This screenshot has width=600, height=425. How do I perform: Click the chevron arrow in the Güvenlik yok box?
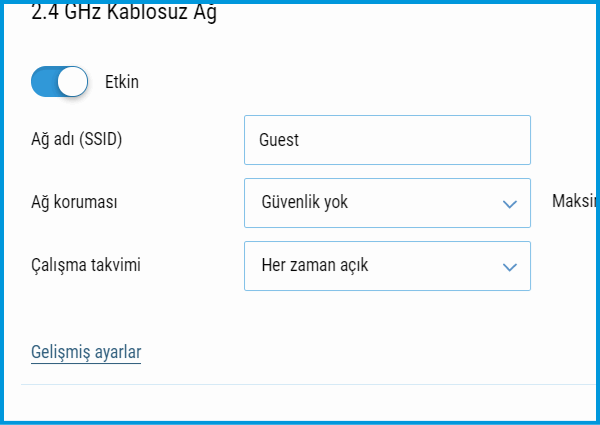coord(509,204)
